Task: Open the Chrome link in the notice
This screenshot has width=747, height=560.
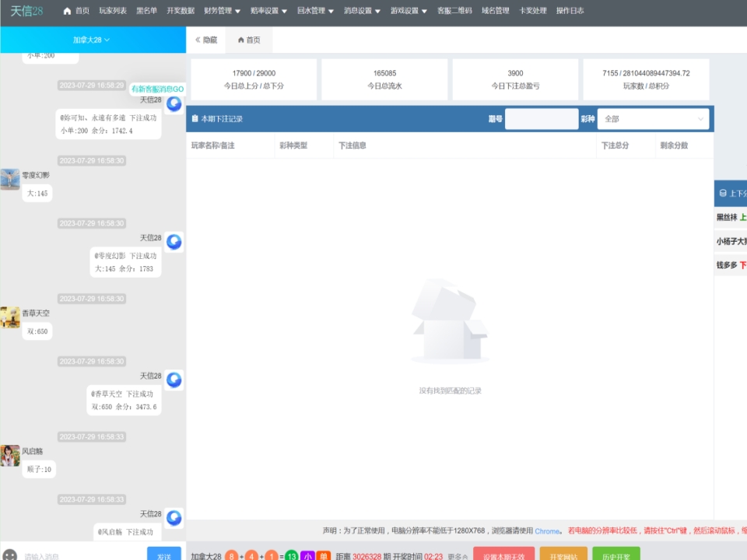Action: pyautogui.click(x=547, y=531)
